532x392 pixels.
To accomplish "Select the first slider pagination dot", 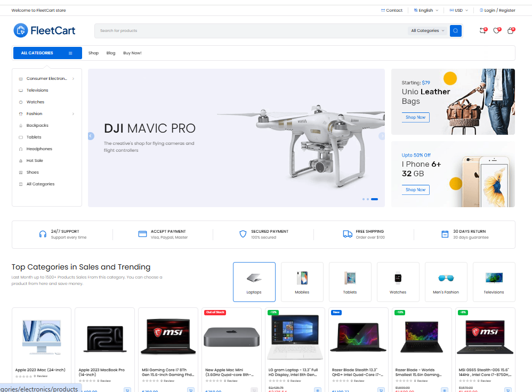I will pos(363,199).
